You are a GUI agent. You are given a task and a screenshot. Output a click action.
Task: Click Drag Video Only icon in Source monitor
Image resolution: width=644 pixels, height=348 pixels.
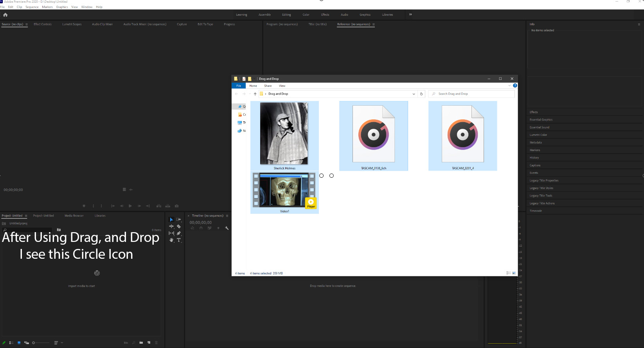pyautogui.click(x=124, y=189)
